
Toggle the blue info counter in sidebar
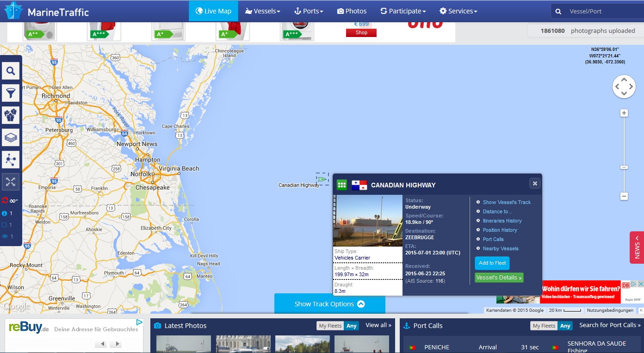[x=4, y=214]
